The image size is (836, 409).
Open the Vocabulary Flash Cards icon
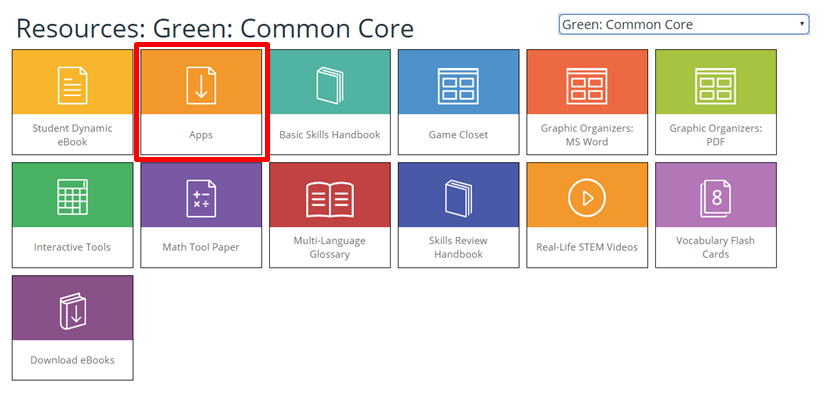tap(715, 197)
